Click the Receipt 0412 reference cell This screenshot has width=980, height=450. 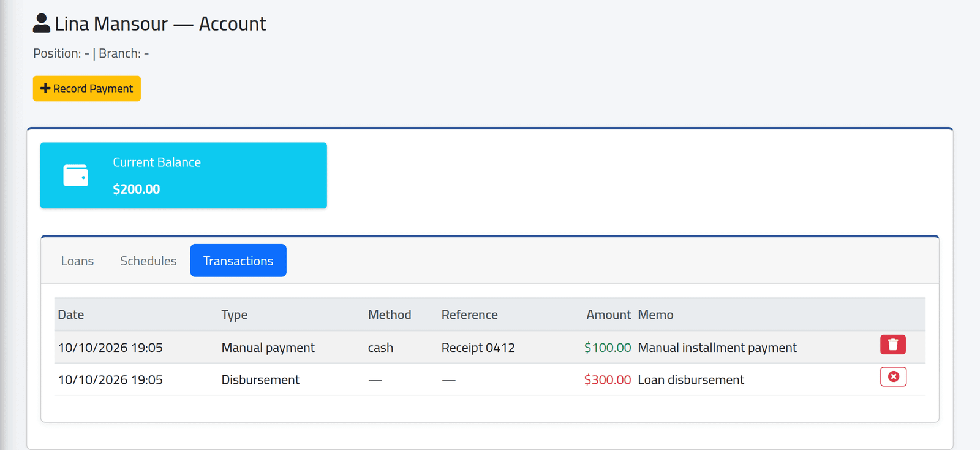[x=478, y=348]
